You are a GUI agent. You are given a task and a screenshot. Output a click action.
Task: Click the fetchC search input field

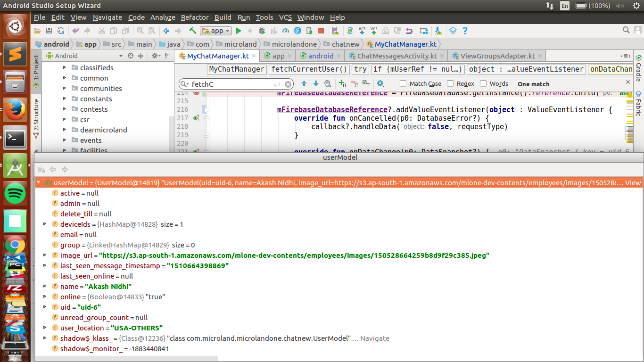click(236, 84)
